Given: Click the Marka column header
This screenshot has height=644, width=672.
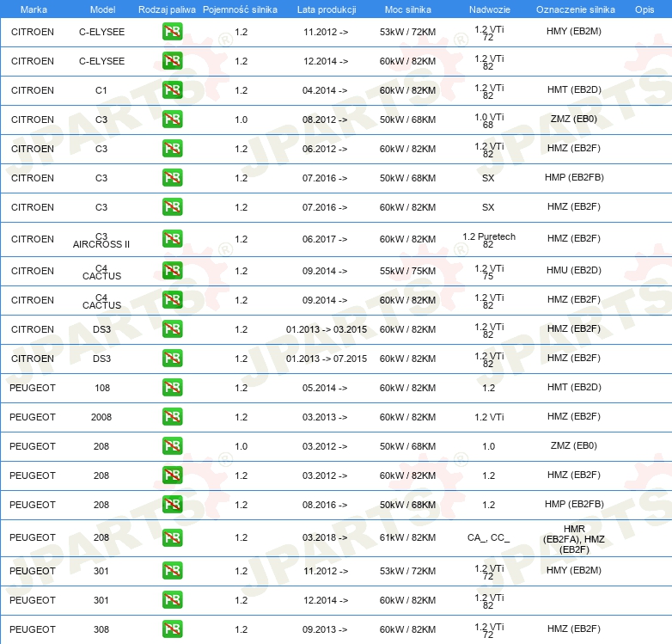Looking at the screenshot, I should (x=34, y=9).
